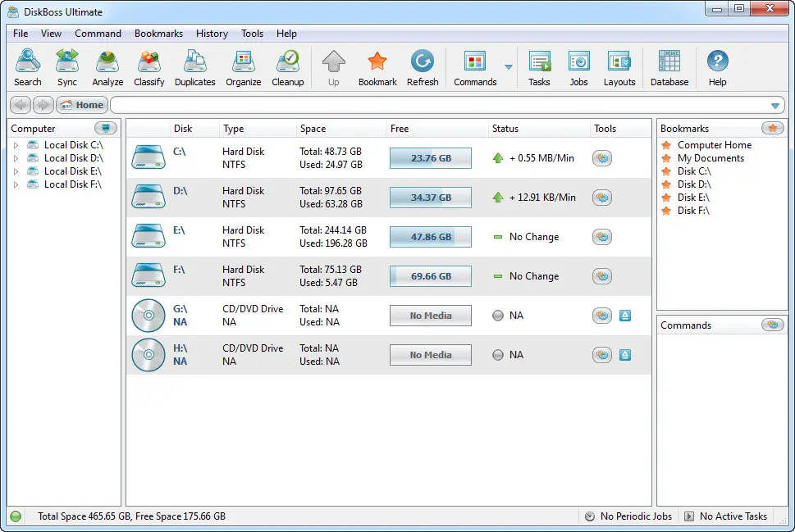The image size is (795, 532).
Task: Open the Layouts options
Action: click(x=619, y=67)
